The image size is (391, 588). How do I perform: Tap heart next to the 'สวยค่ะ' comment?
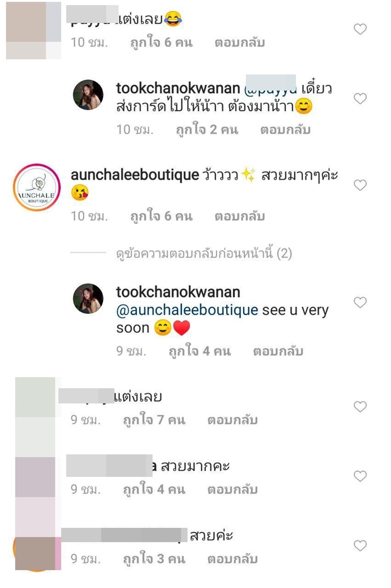pyautogui.click(x=360, y=545)
